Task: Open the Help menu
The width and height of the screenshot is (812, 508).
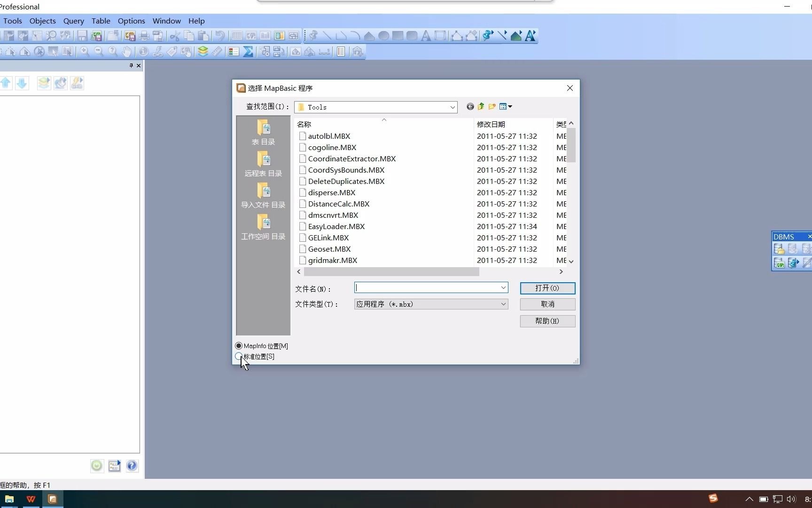Action: [x=196, y=21]
